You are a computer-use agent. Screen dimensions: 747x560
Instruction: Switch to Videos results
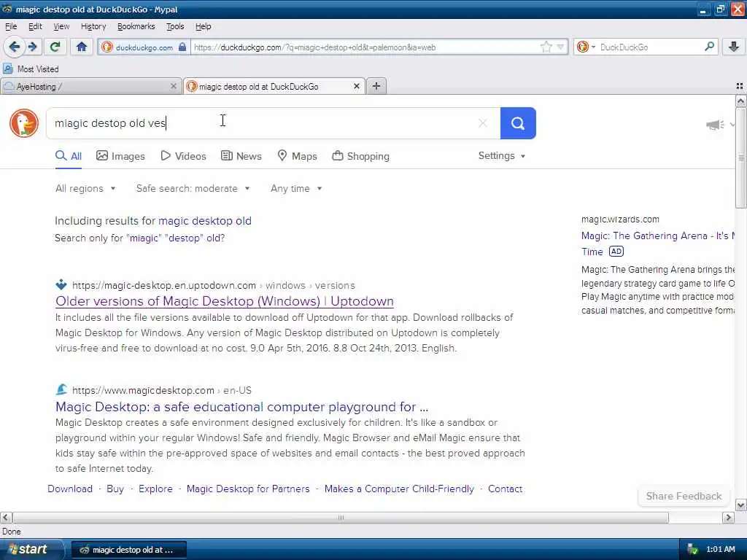[x=183, y=156]
